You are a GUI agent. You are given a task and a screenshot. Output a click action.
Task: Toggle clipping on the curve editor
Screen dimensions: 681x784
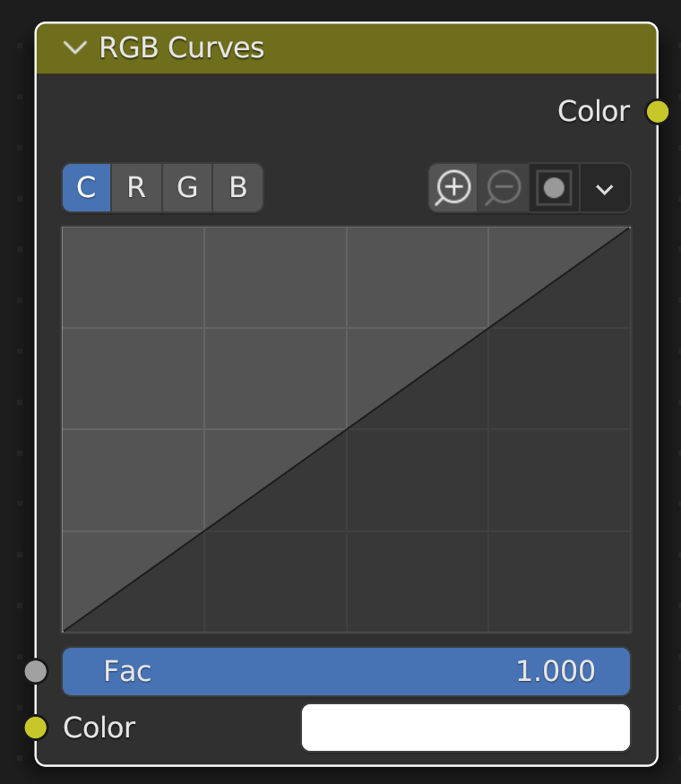tap(554, 188)
